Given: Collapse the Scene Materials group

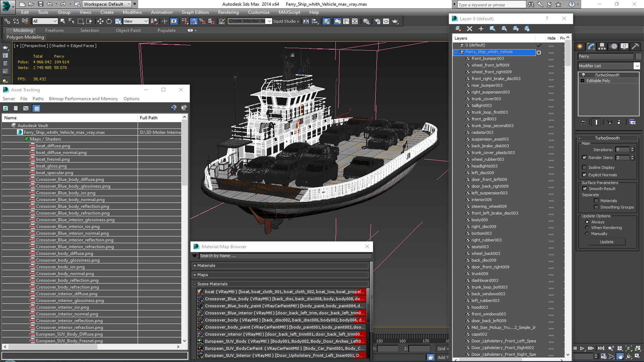Looking at the screenshot, I should pos(195,284).
